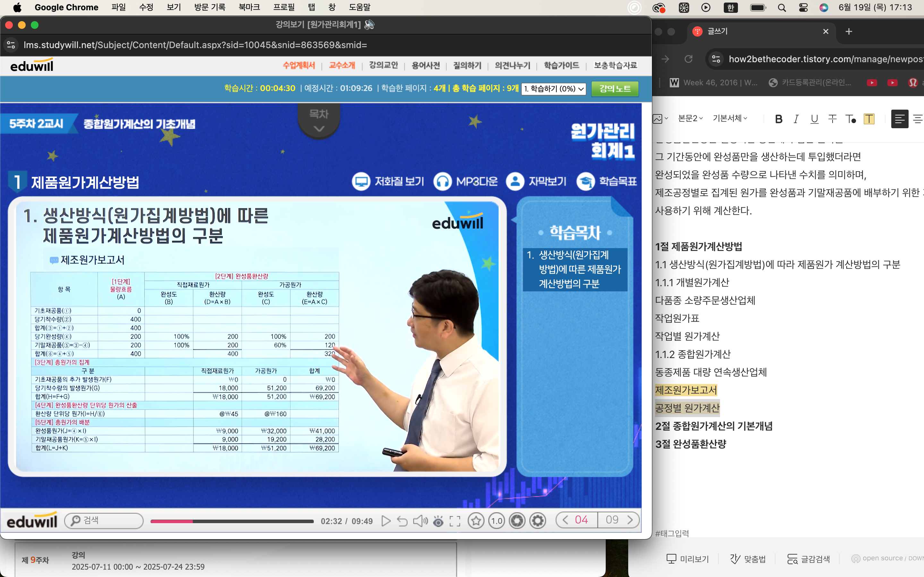This screenshot has height=577, width=924.
Task: Toggle the eye icon in player
Action: point(438,521)
